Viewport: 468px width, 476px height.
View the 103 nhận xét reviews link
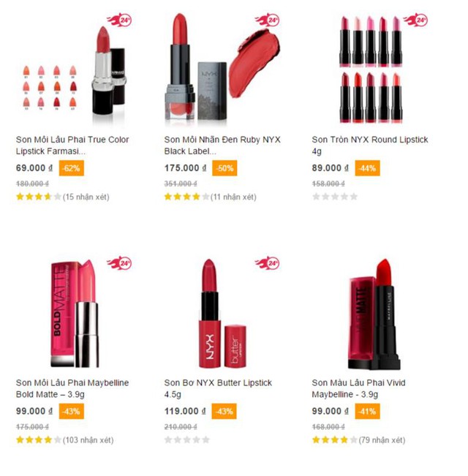[x=88, y=440]
